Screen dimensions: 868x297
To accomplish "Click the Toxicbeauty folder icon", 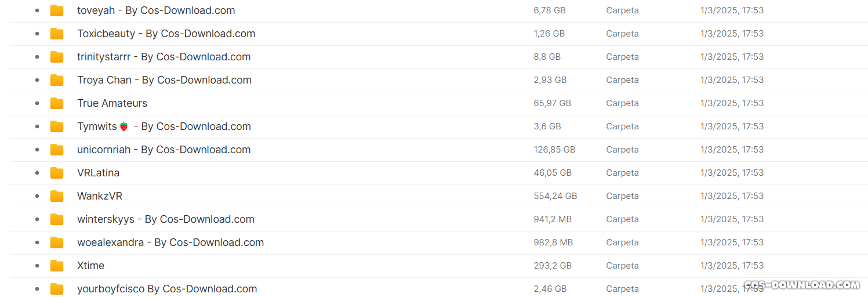I will (57, 34).
